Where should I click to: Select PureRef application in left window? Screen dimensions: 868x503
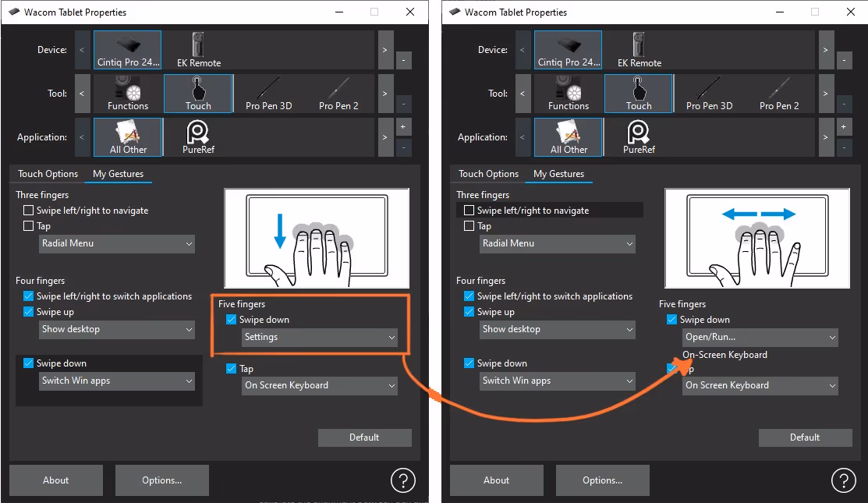[x=198, y=136]
